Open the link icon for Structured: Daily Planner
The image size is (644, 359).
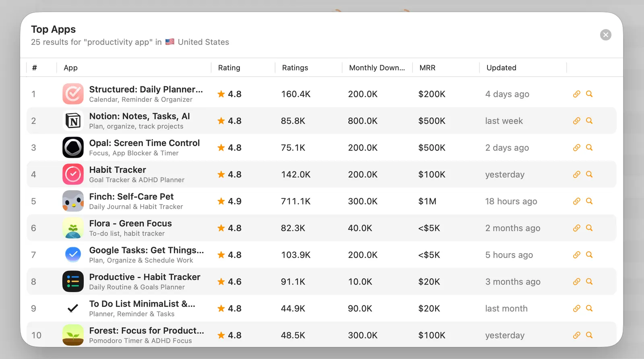pos(576,94)
